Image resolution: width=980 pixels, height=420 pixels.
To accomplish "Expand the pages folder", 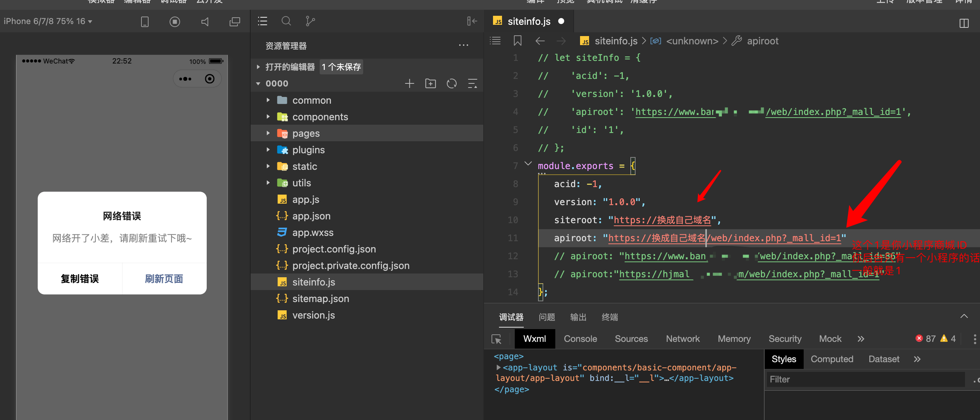I will pyautogui.click(x=306, y=133).
